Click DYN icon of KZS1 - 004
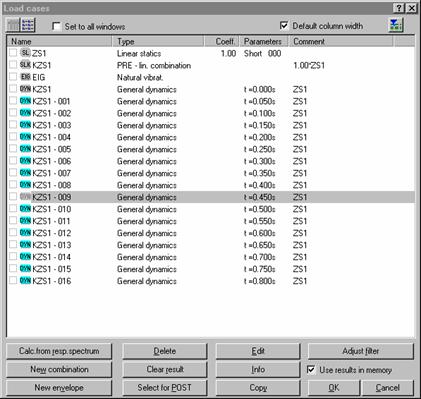421x399 pixels. tap(25, 137)
